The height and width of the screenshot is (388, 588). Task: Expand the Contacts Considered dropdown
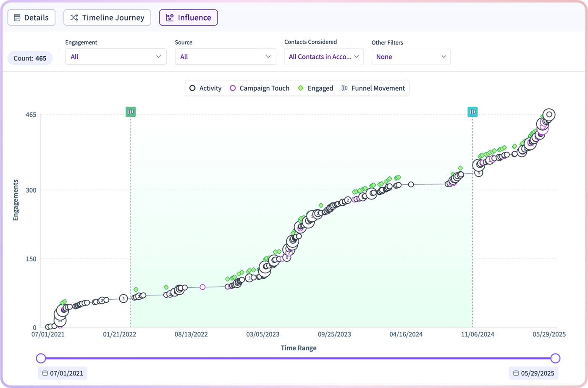pyautogui.click(x=324, y=57)
